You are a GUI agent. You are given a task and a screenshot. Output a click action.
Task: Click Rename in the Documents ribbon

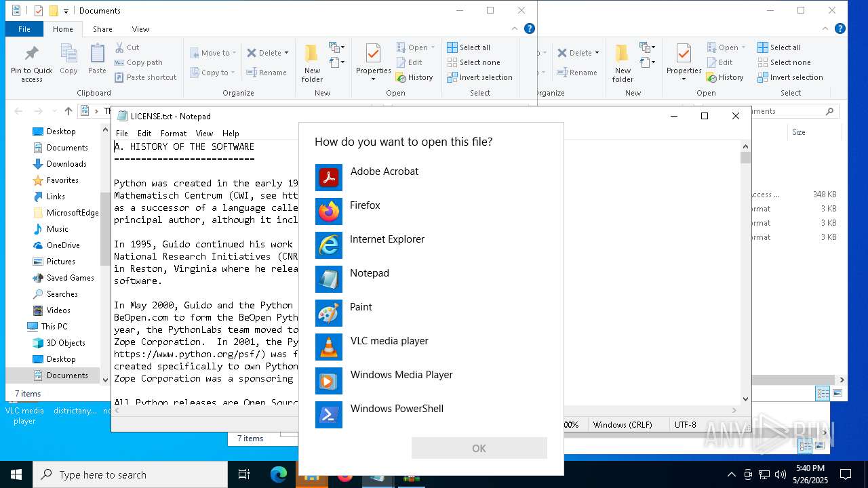point(267,73)
